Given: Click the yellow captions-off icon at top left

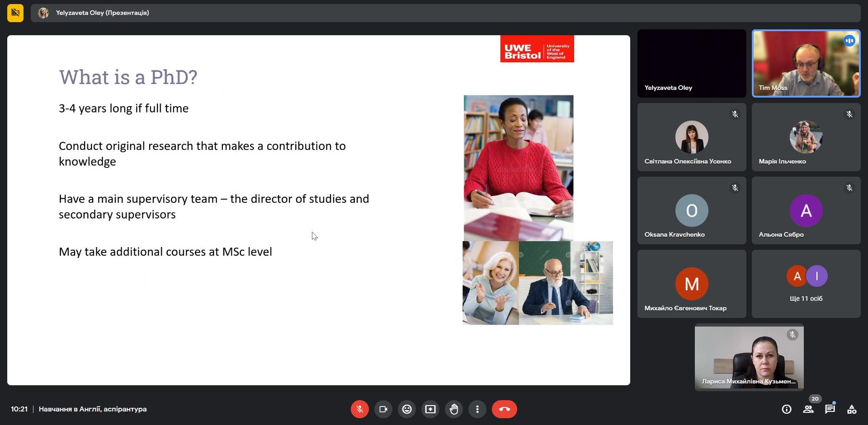Looking at the screenshot, I should click(x=15, y=13).
